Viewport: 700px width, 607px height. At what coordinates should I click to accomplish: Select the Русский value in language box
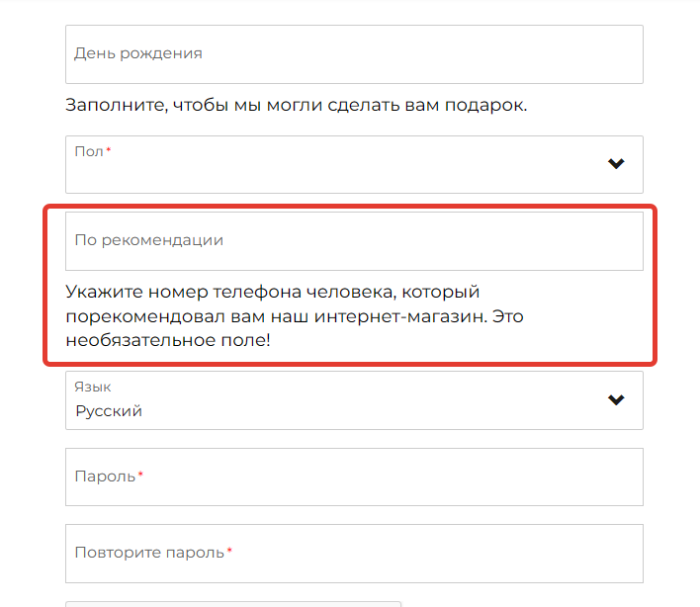[109, 411]
